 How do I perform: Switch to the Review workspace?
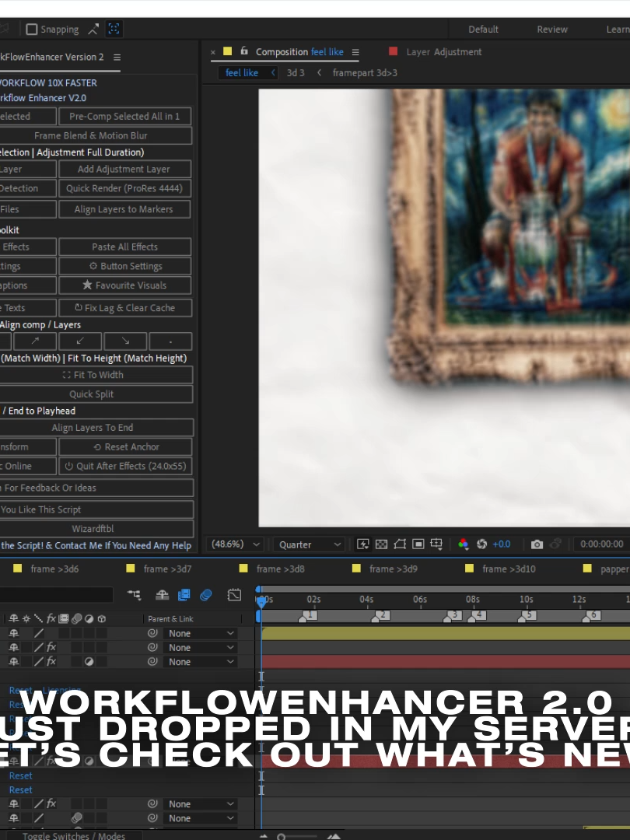pyautogui.click(x=551, y=30)
